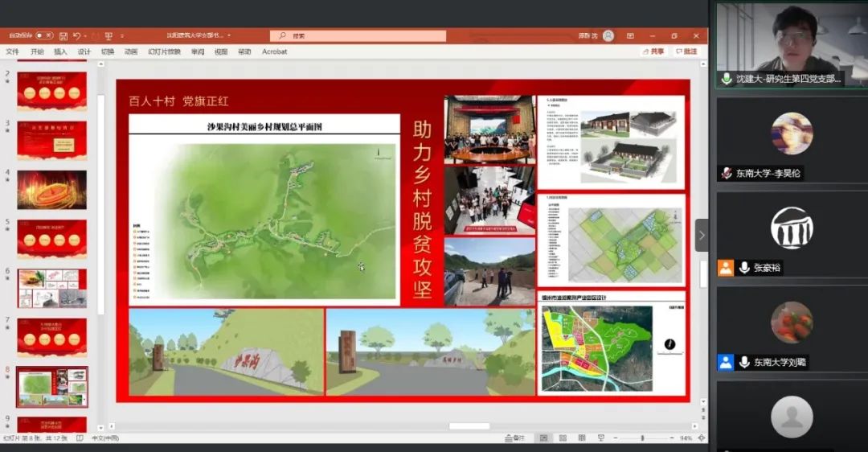Toggle microphone for 张家裕
868x452 pixels.
[745, 268]
